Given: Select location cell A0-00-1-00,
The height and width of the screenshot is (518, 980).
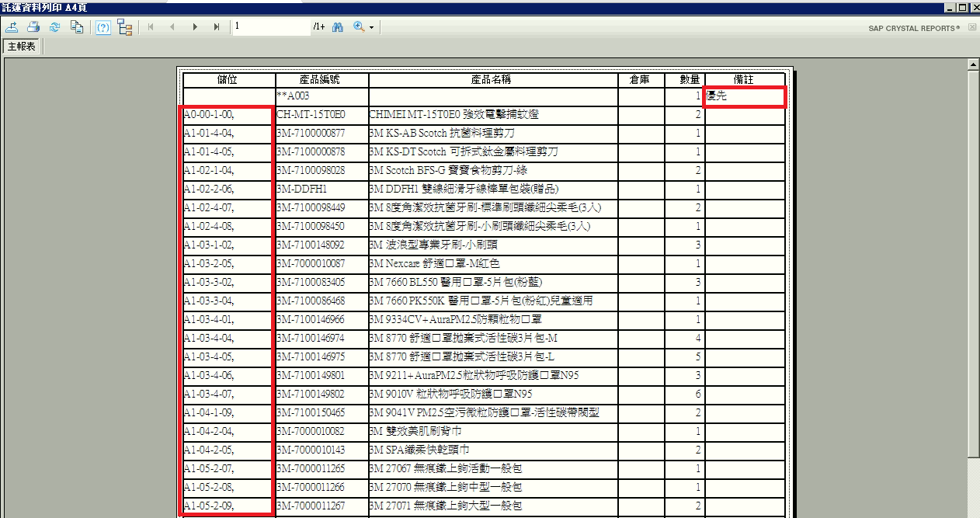Looking at the screenshot, I should [x=228, y=114].
